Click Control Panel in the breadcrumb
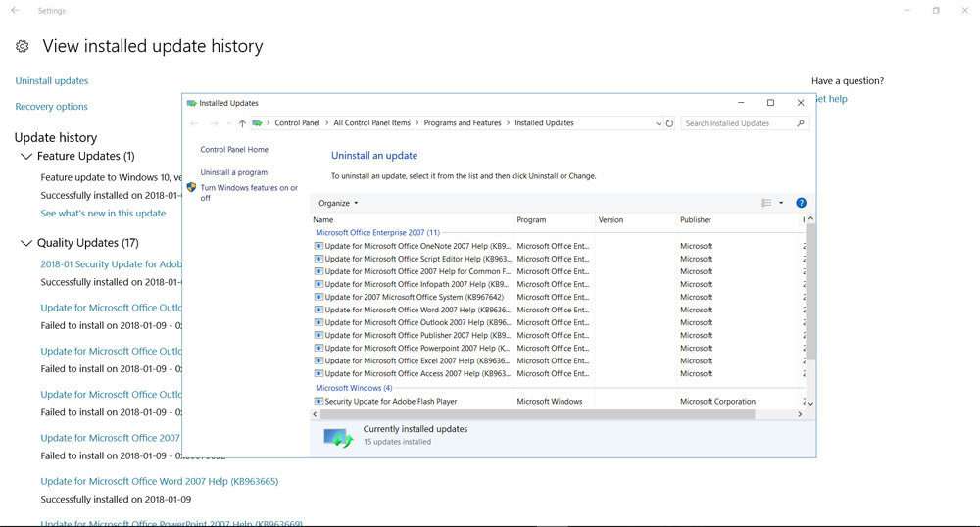This screenshot has width=980, height=527. pyautogui.click(x=297, y=123)
